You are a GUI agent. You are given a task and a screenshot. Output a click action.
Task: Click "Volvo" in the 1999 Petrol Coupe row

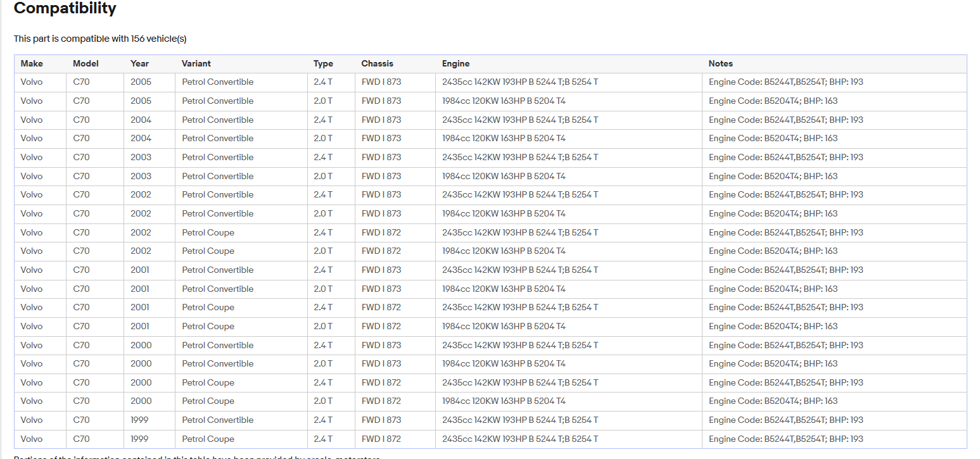click(x=32, y=439)
